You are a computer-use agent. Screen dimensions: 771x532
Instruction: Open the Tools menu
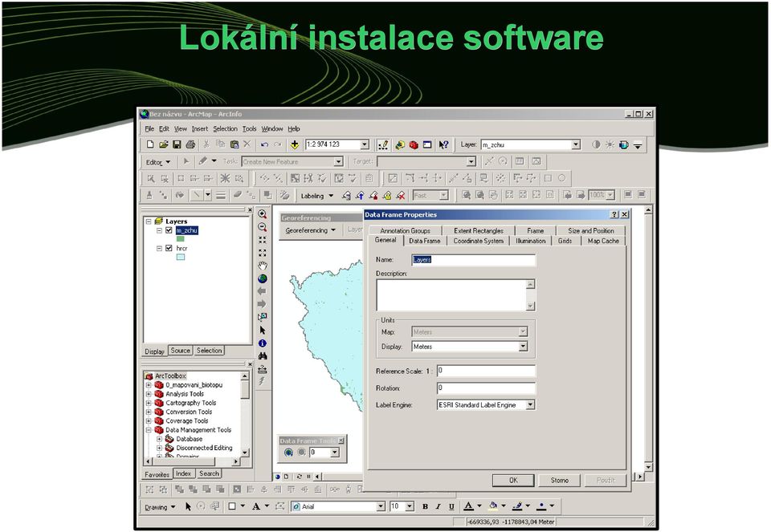click(249, 128)
